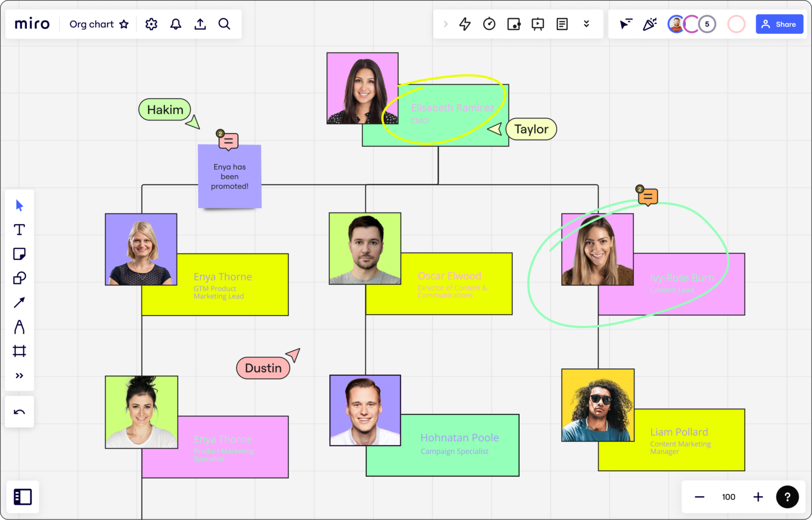Choose the Text tool
This screenshot has width=812, height=520.
coord(20,229)
